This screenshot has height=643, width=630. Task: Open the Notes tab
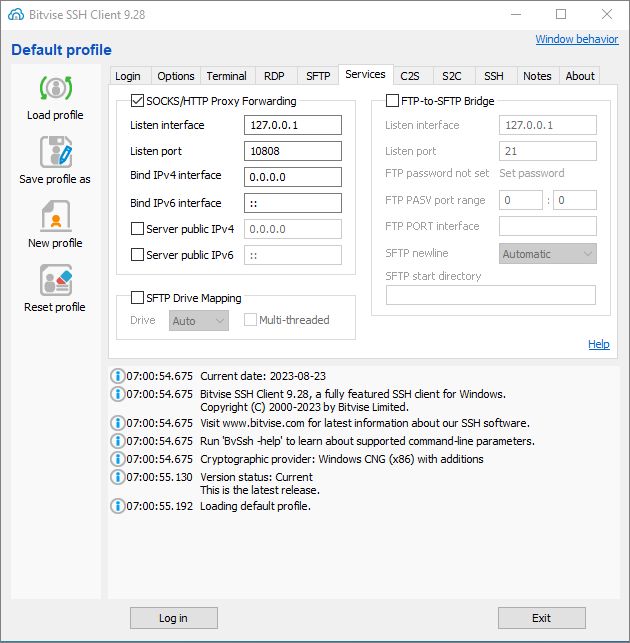pos(537,76)
